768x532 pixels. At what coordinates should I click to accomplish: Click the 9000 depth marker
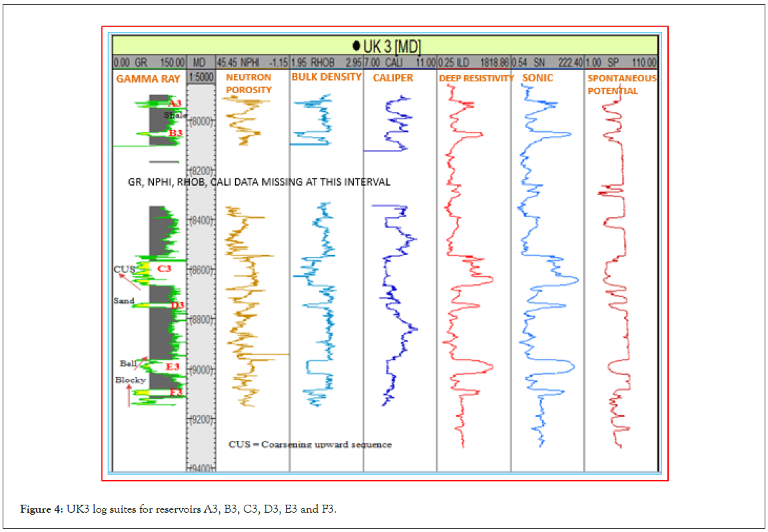200,369
